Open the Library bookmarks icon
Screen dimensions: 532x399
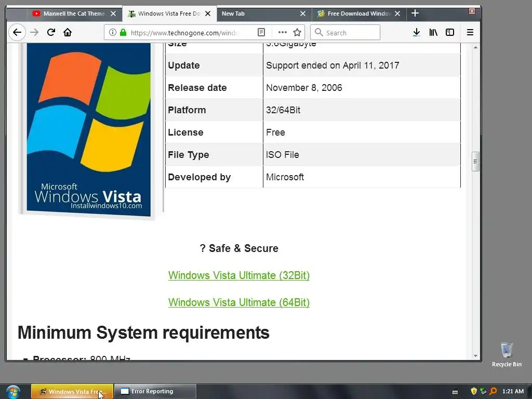pos(433,33)
